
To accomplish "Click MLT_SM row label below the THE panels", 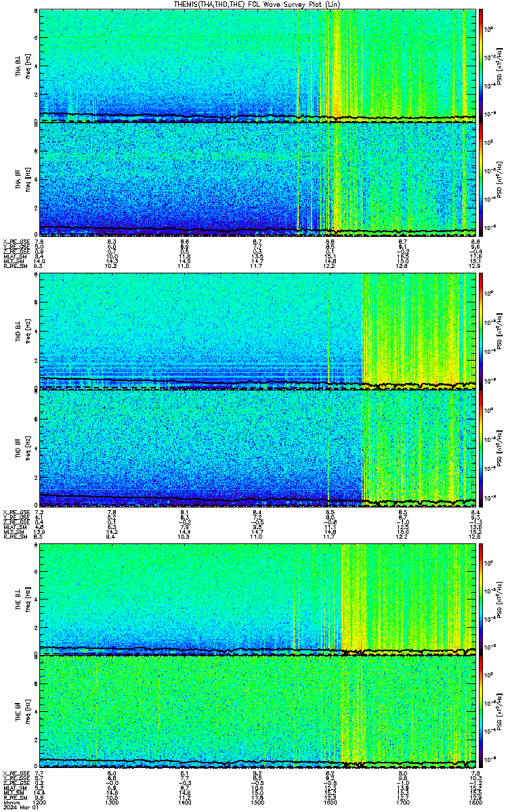I will pyautogui.click(x=12, y=792).
